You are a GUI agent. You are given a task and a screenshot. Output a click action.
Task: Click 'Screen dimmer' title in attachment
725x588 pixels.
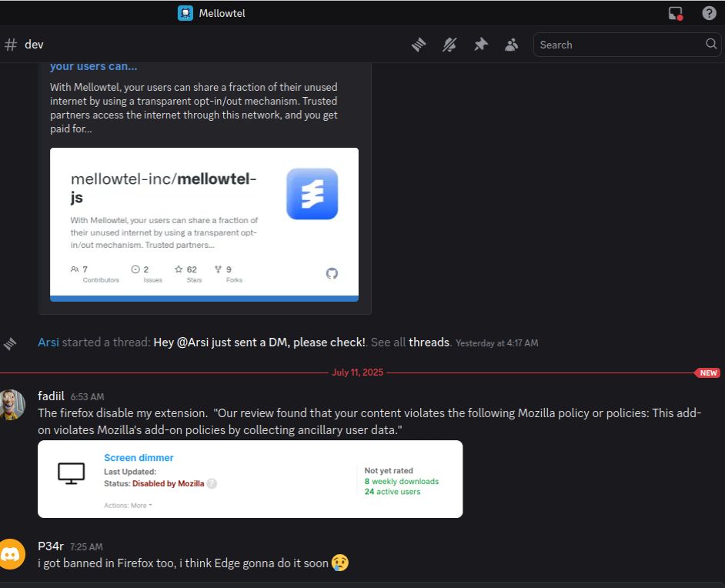pyautogui.click(x=139, y=458)
